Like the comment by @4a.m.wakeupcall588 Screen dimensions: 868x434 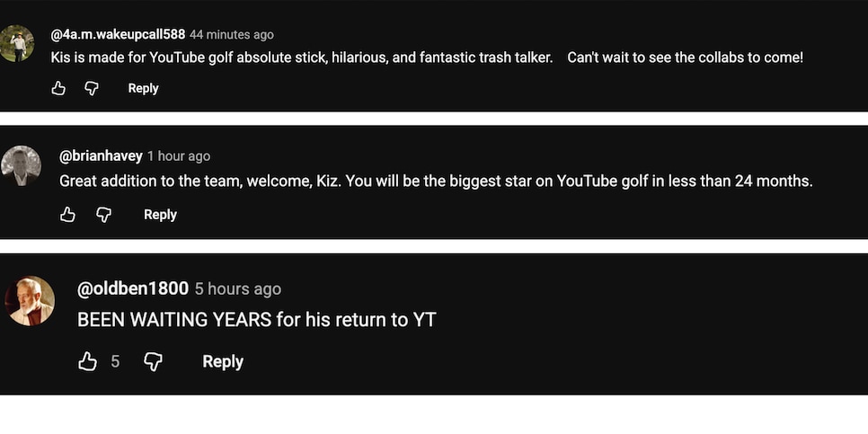pos(59,88)
